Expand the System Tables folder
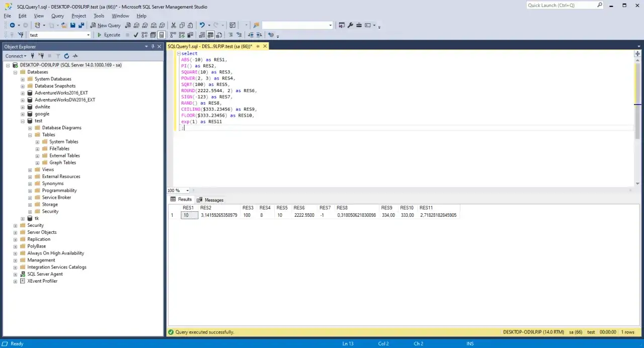 [x=37, y=142]
